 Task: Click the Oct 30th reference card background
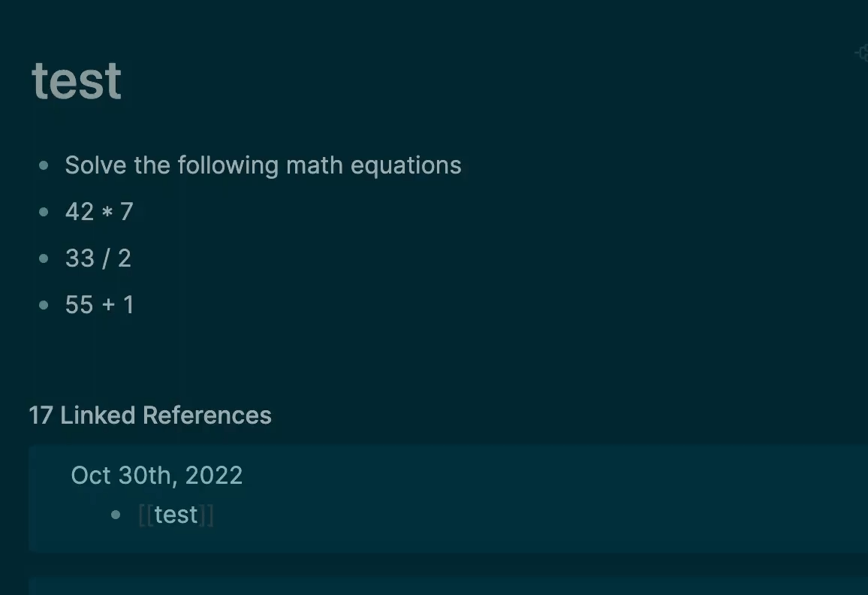(499, 499)
